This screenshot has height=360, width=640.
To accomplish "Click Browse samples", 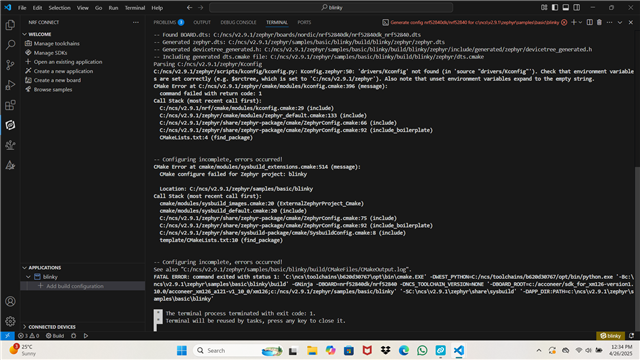I will click(53, 89).
